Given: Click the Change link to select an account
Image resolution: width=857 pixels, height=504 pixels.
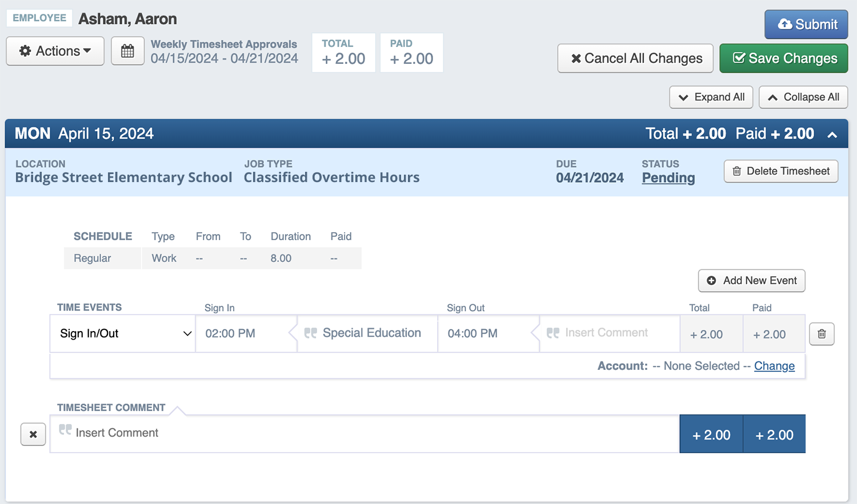Looking at the screenshot, I should pyautogui.click(x=774, y=366).
